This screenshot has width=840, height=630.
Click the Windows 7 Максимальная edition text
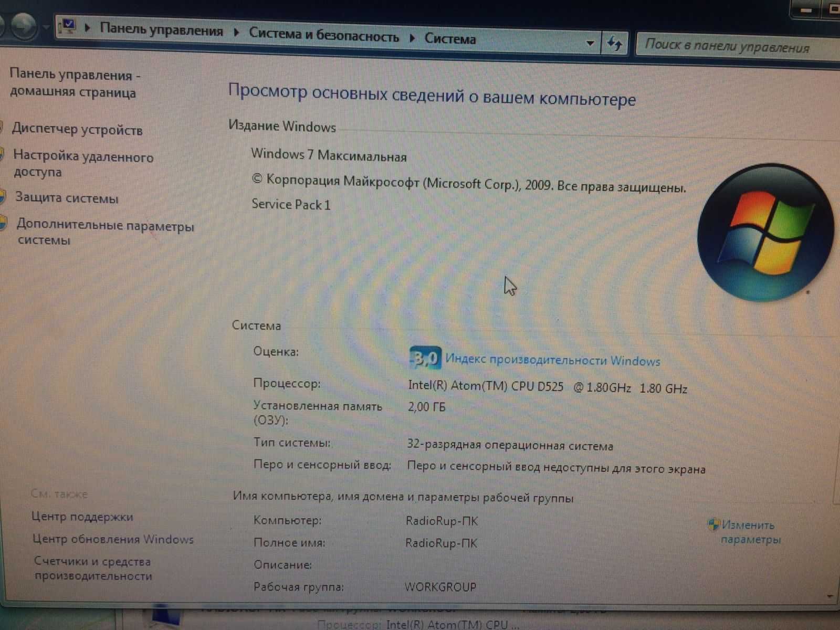click(x=329, y=155)
